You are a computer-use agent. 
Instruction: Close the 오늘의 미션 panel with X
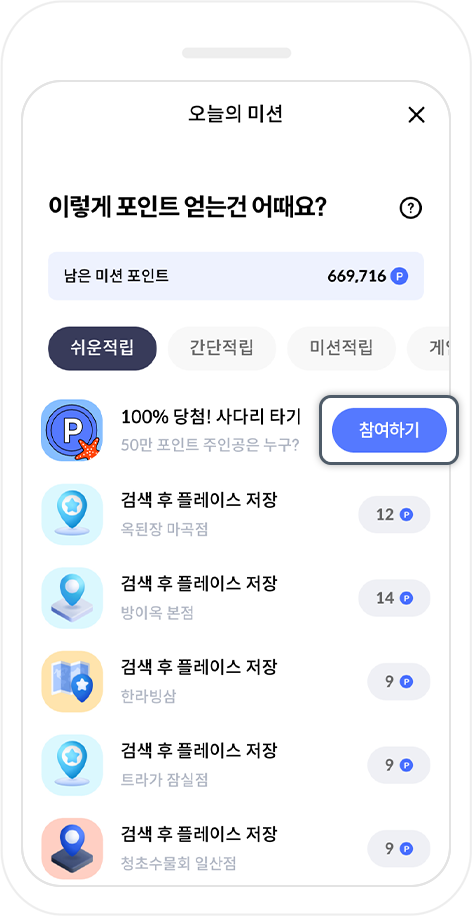tap(416, 115)
